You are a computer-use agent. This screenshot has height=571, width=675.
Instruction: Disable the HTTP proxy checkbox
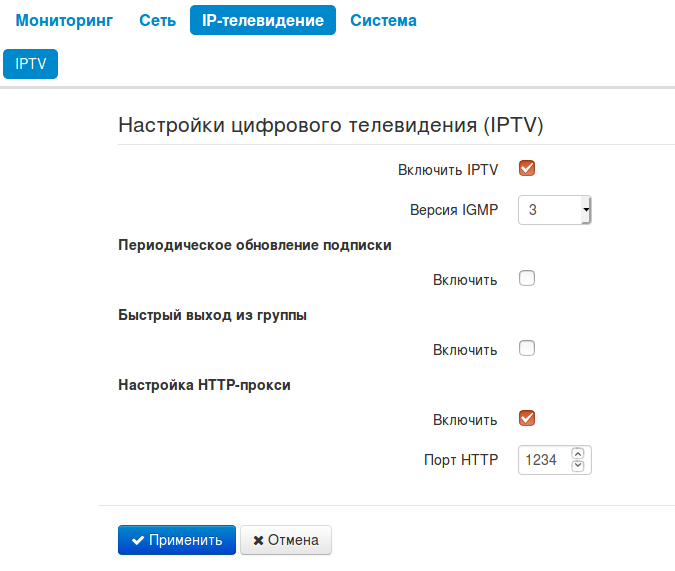point(527,419)
